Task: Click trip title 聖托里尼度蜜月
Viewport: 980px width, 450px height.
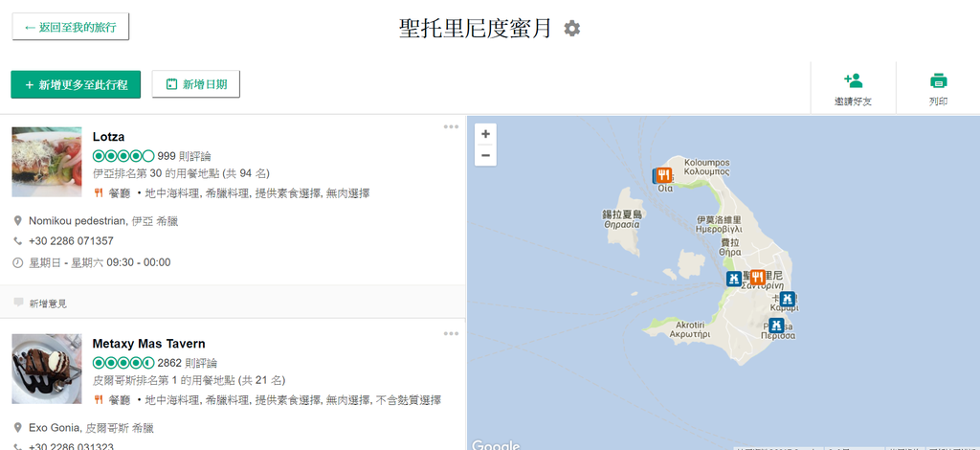Action: (476, 28)
